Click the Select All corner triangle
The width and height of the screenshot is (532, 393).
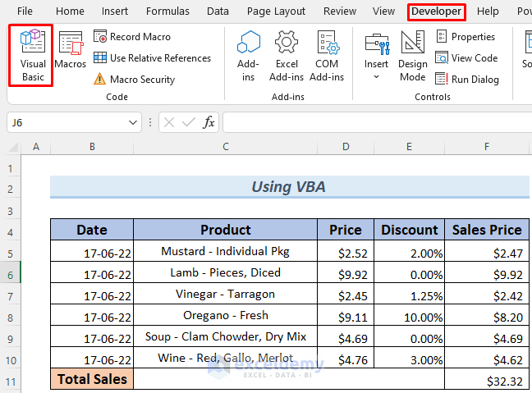point(13,147)
